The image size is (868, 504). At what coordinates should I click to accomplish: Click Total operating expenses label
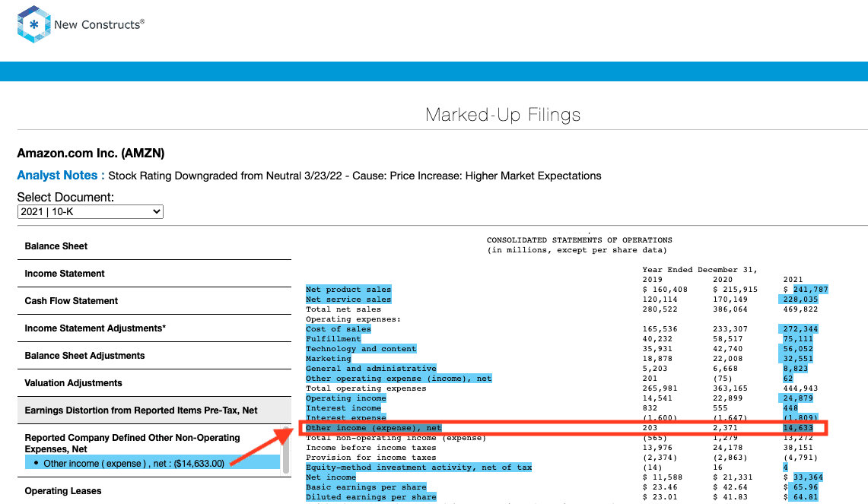pos(366,388)
